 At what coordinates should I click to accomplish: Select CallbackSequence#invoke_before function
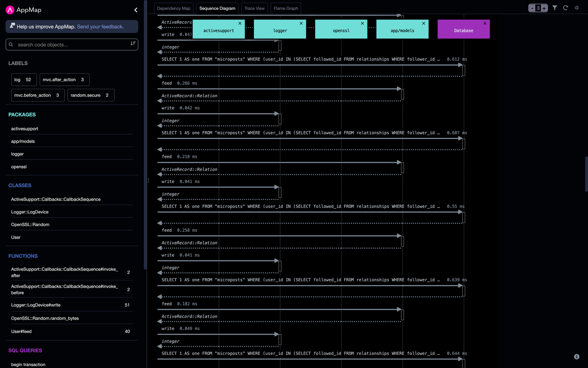[x=72, y=289]
